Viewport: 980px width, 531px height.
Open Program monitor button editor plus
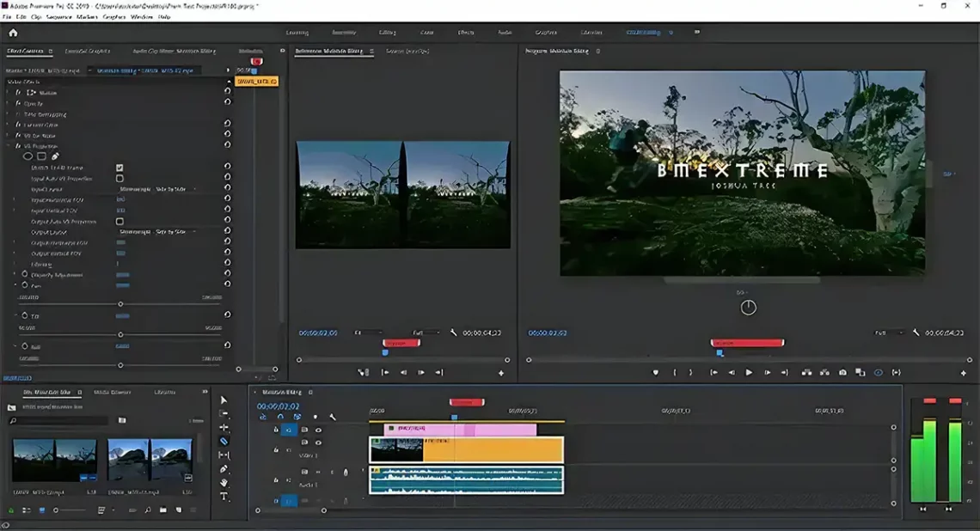click(963, 373)
